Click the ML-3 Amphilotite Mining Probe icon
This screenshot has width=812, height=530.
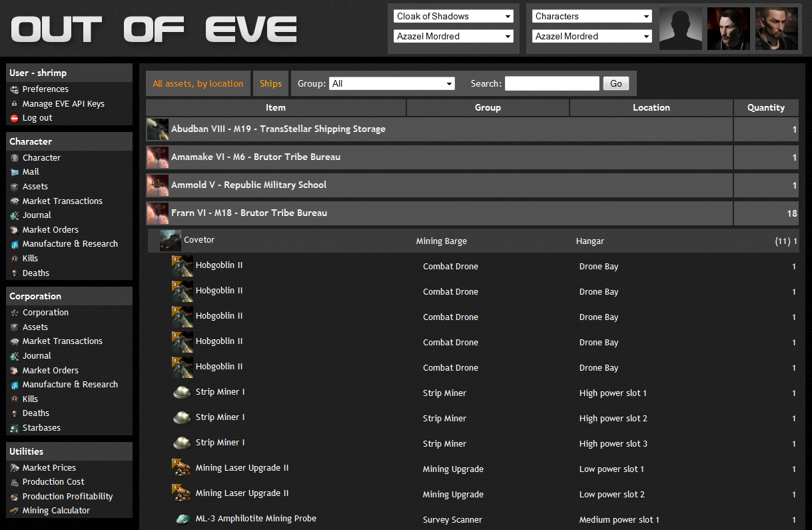(182, 519)
